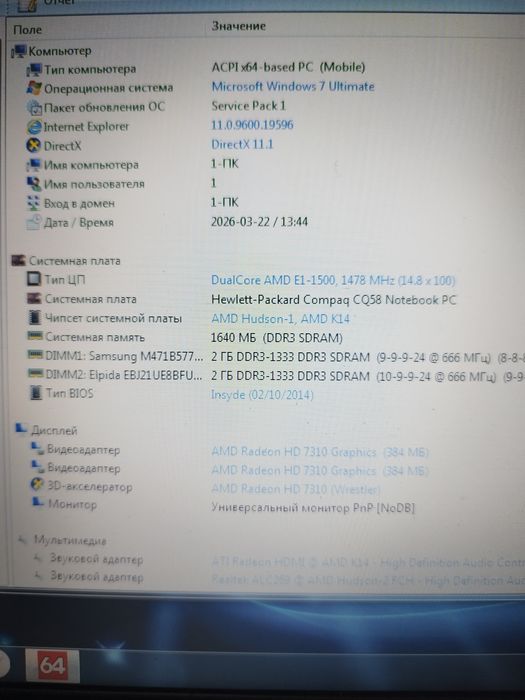
Task: Select the DIMM1: Samsung M471B577 row label
Action: point(124,356)
